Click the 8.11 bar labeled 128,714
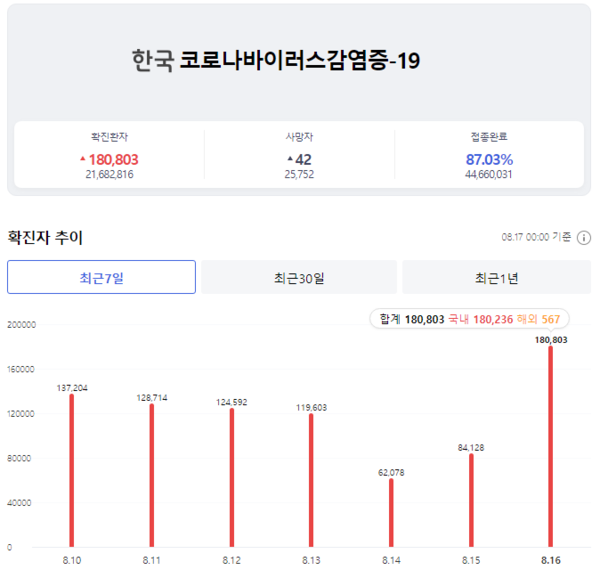This screenshot has height=570, width=600. click(x=152, y=475)
